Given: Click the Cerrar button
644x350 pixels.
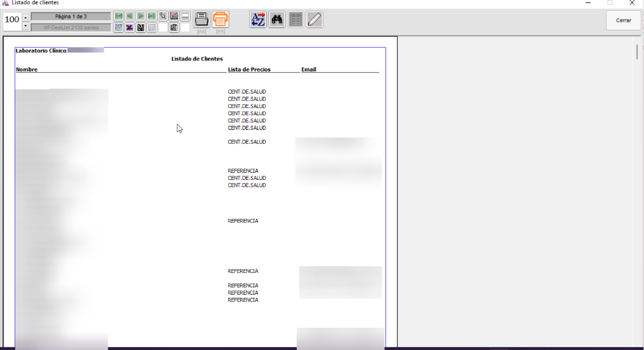Looking at the screenshot, I should pyautogui.click(x=623, y=20).
